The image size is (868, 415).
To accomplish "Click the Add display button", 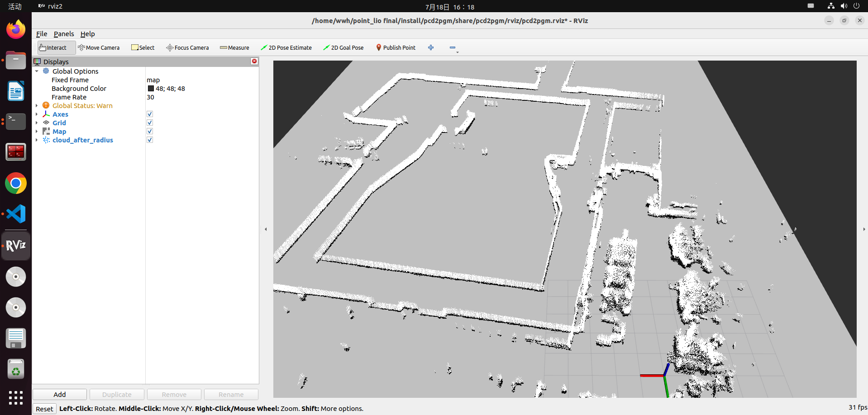I will click(60, 395).
